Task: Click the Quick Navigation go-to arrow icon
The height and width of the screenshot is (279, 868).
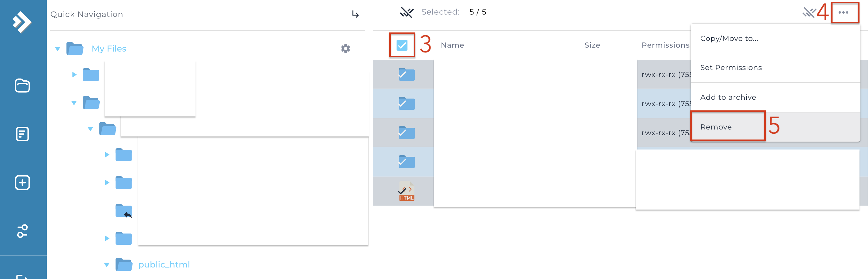Action: (355, 14)
